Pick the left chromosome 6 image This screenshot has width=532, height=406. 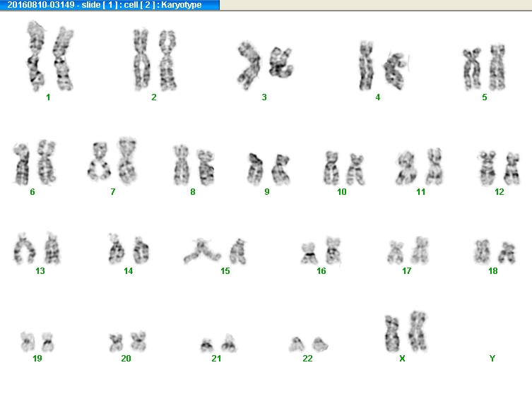21,164
